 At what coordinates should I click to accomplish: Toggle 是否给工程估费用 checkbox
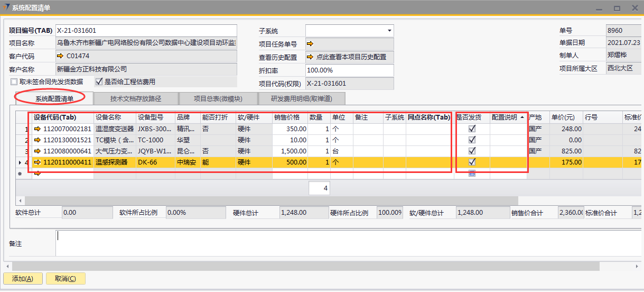99,82
